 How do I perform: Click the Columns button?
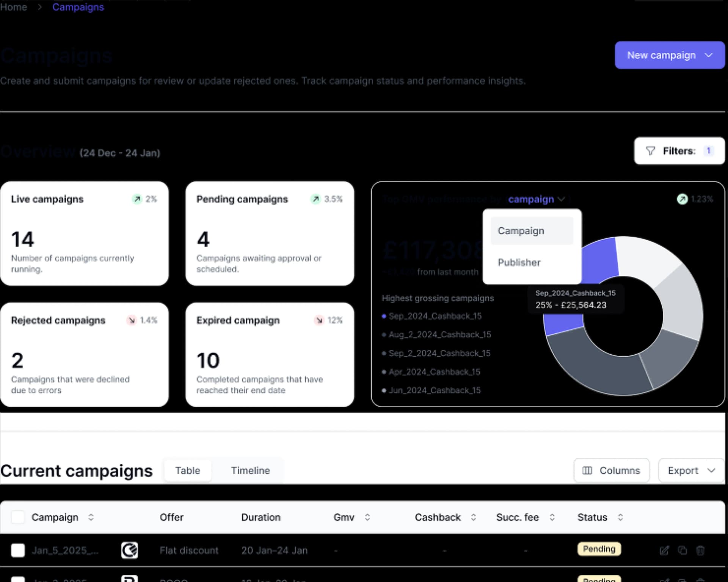(611, 470)
